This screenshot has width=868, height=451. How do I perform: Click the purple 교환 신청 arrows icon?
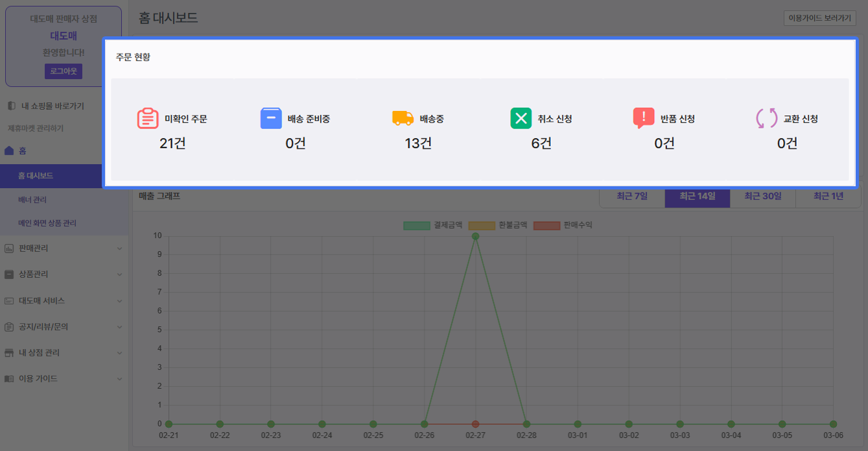[x=766, y=119]
